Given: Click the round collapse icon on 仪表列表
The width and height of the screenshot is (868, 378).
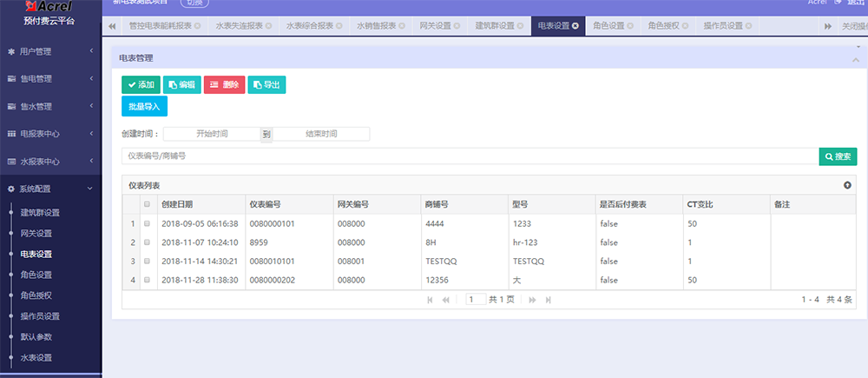Looking at the screenshot, I should click(847, 185).
